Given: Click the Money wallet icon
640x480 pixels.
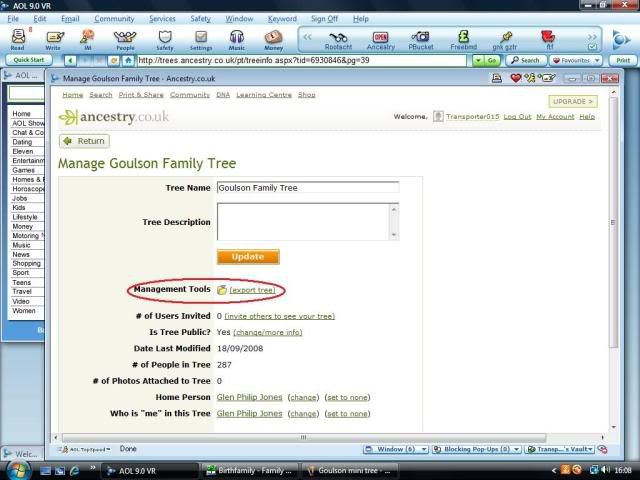Looking at the screenshot, I should point(273,40).
